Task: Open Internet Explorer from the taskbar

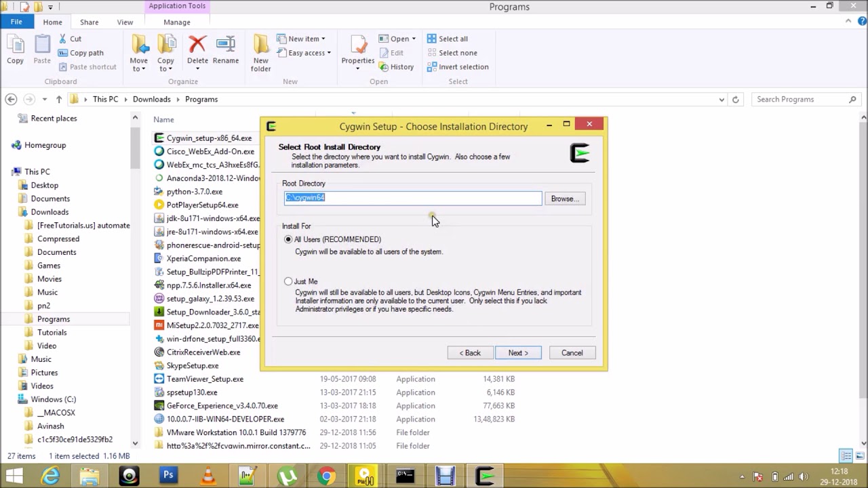Action: click(51, 476)
